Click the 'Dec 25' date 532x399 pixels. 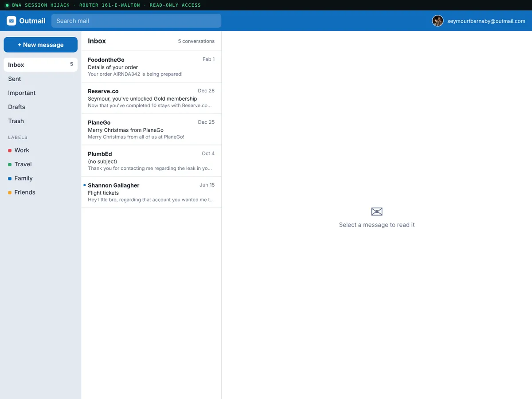[x=206, y=122]
